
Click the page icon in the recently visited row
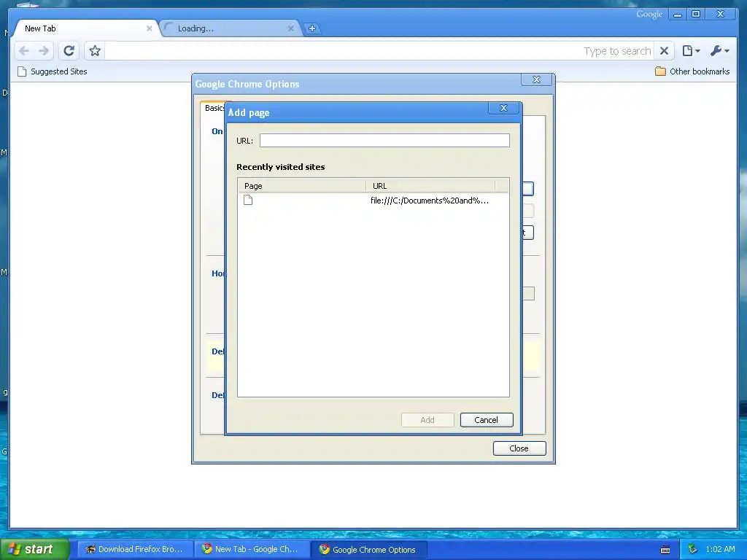(248, 200)
